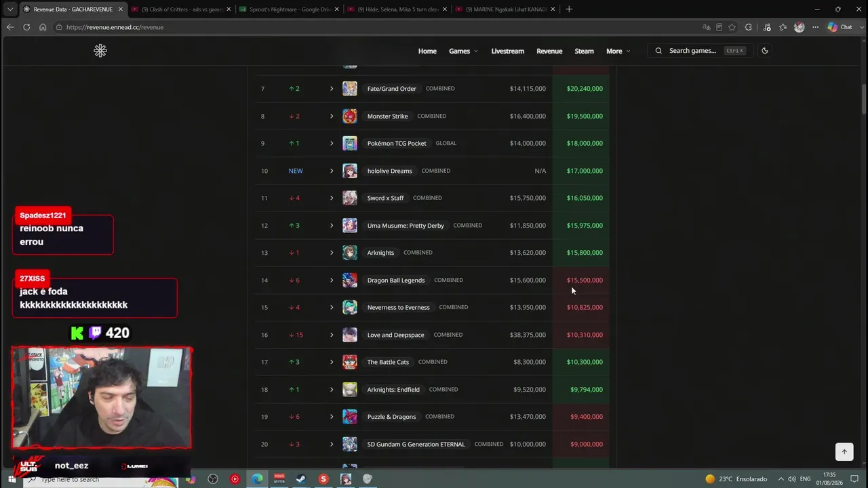Open The Battle Cats game icon

point(350,362)
